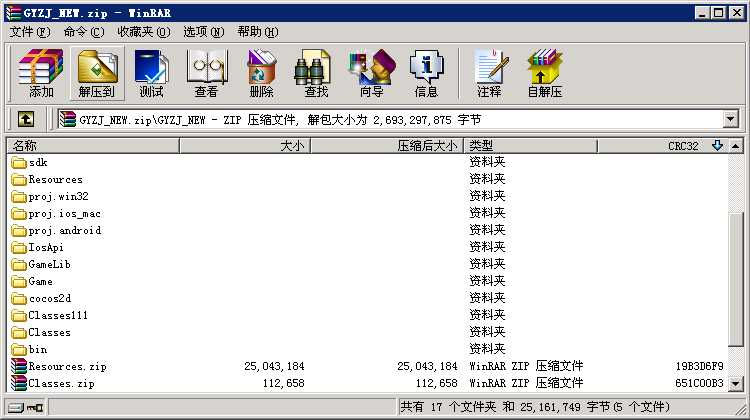The width and height of the screenshot is (750, 420).
Task: Show archive 信息 (Info) icon
Action: [x=426, y=73]
